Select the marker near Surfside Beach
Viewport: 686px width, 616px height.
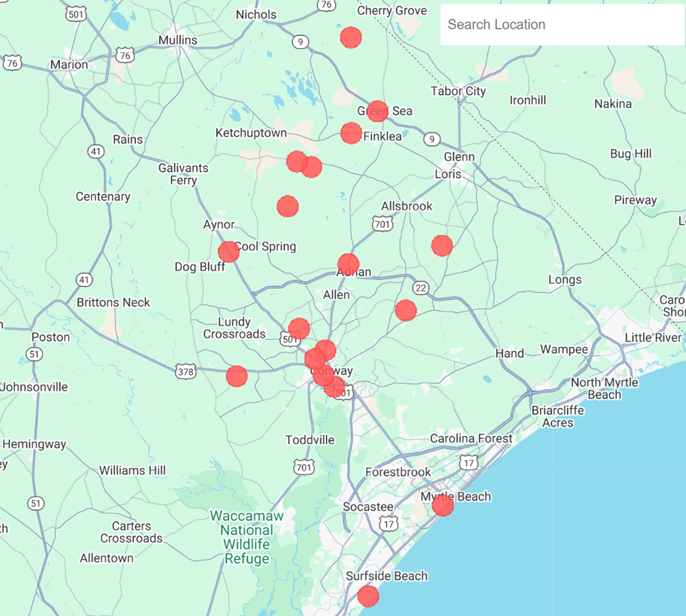[368, 597]
